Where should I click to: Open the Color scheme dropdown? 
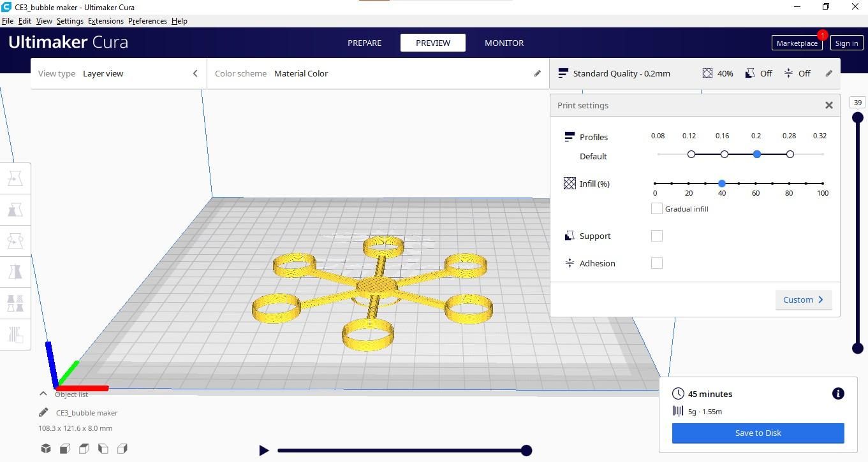pyautogui.click(x=378, y=73)
